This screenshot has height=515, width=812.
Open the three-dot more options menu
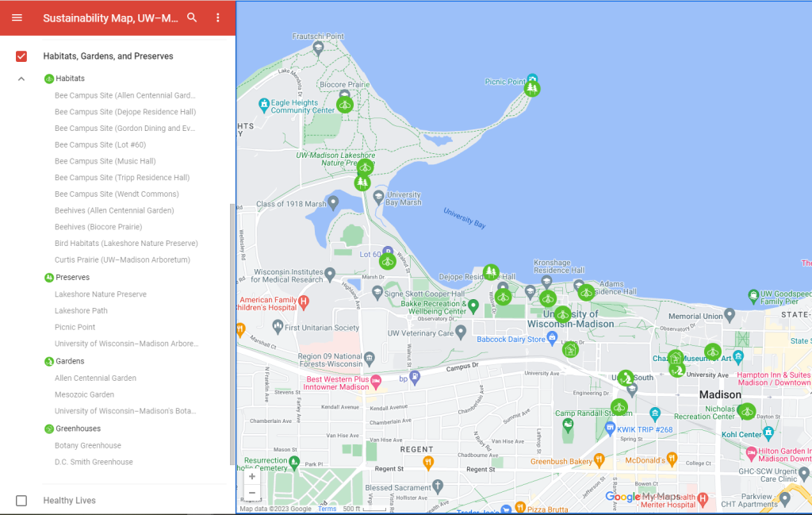click(218, 17)
